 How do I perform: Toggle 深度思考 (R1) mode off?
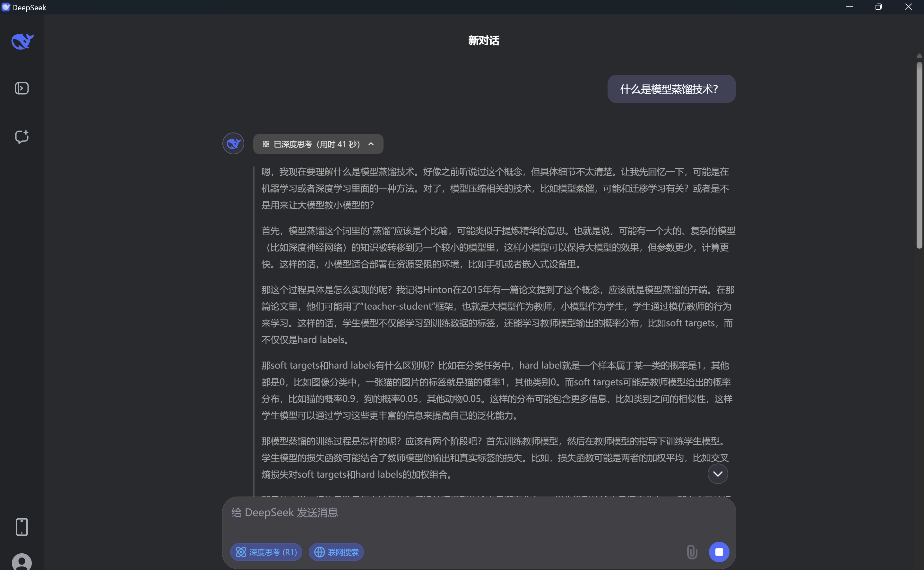click(x=266, y=552)
